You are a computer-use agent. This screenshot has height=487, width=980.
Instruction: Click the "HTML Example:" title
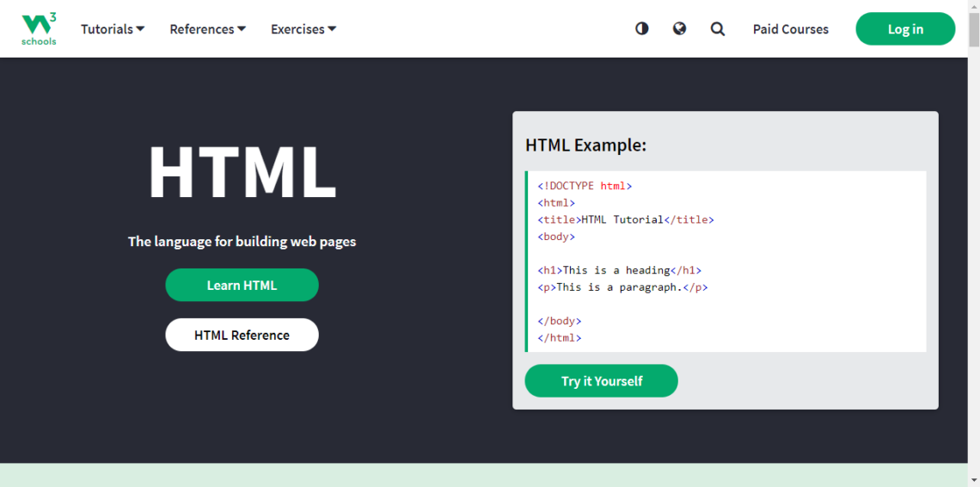[x=585, y=145]
